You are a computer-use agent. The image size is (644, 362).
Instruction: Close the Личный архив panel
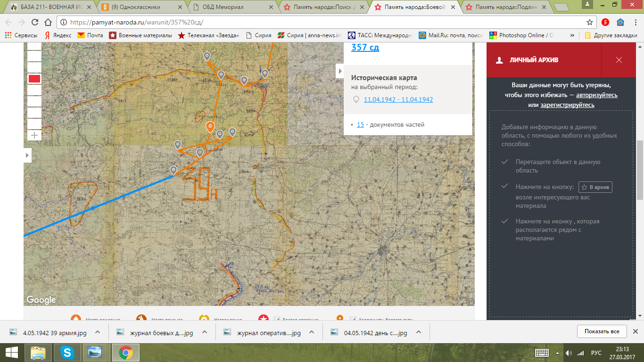tap(619, 60)
